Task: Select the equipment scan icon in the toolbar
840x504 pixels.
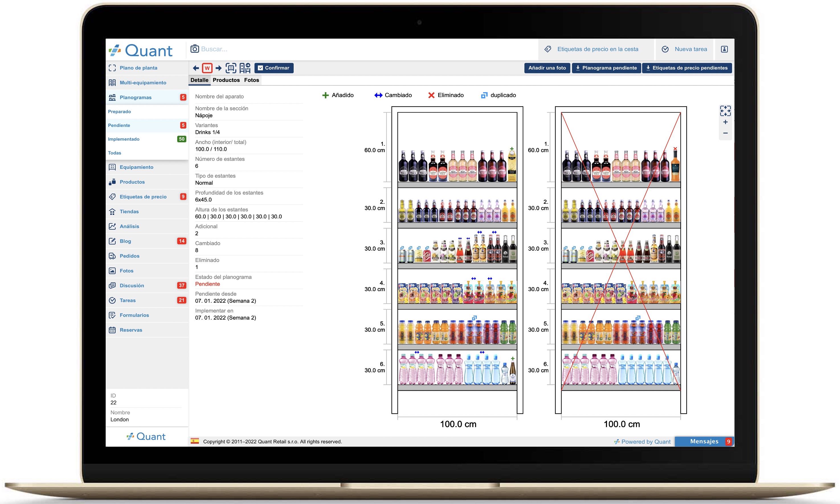Action: pyautogui.click(x=231, y=68)
